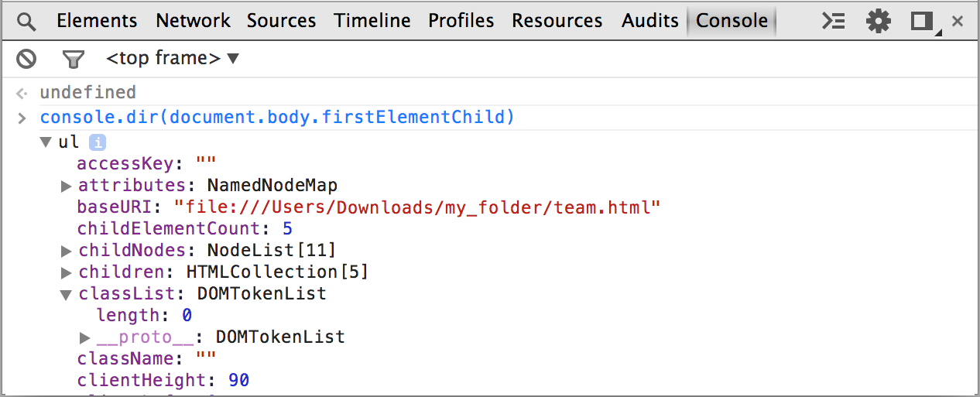Viewport: 980px width, 397px height.
Task: Expand the childNodes NodeList entry
Action: pos(66,251)
